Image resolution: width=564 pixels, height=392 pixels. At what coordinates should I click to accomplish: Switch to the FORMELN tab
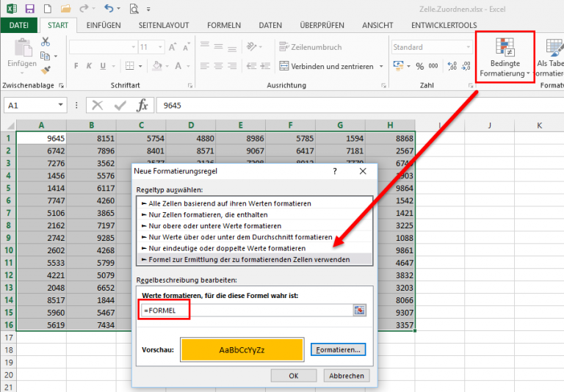pos(224,25)
